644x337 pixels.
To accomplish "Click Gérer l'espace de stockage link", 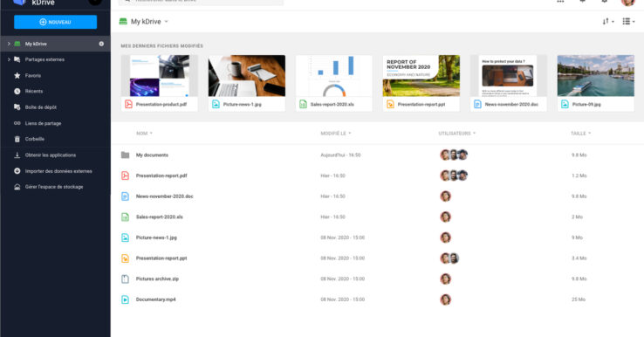I will point(54,187).
